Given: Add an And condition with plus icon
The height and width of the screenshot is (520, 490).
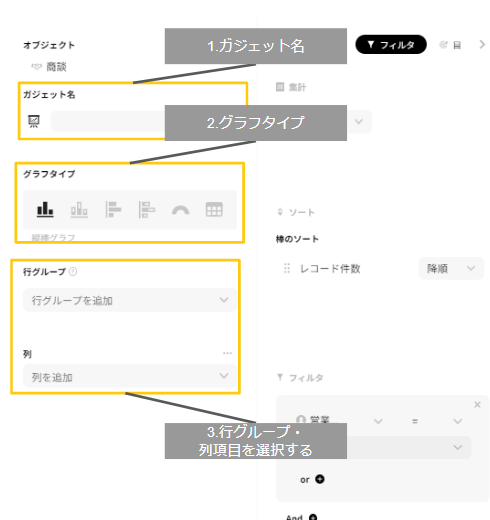Looking at the screenshot, I should [313, 517].
